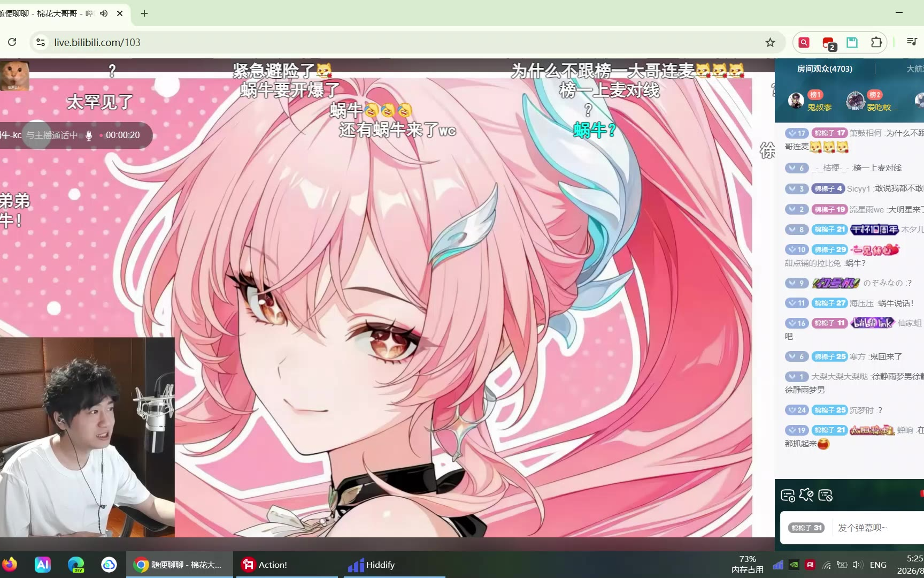Switch to the 大航海 tab
Screen dimensions: 924x578
click(915, 69)
